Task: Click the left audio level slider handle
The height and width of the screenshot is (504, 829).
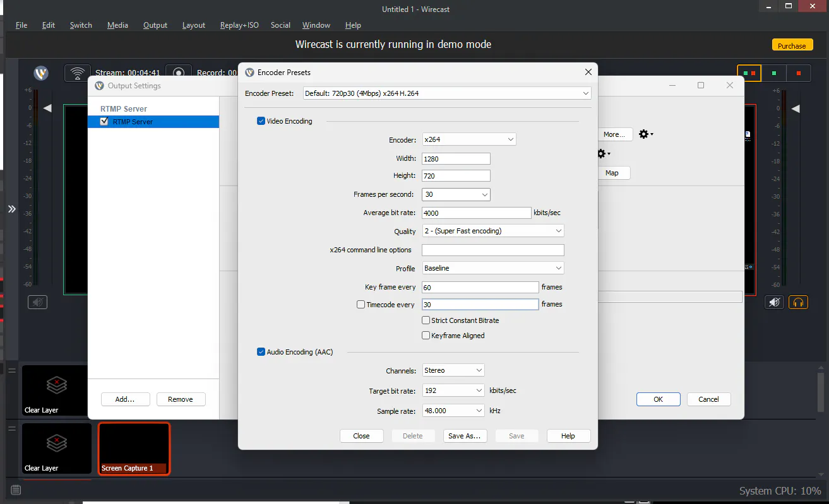Action: pyautogui.click(x=47, y=108)
